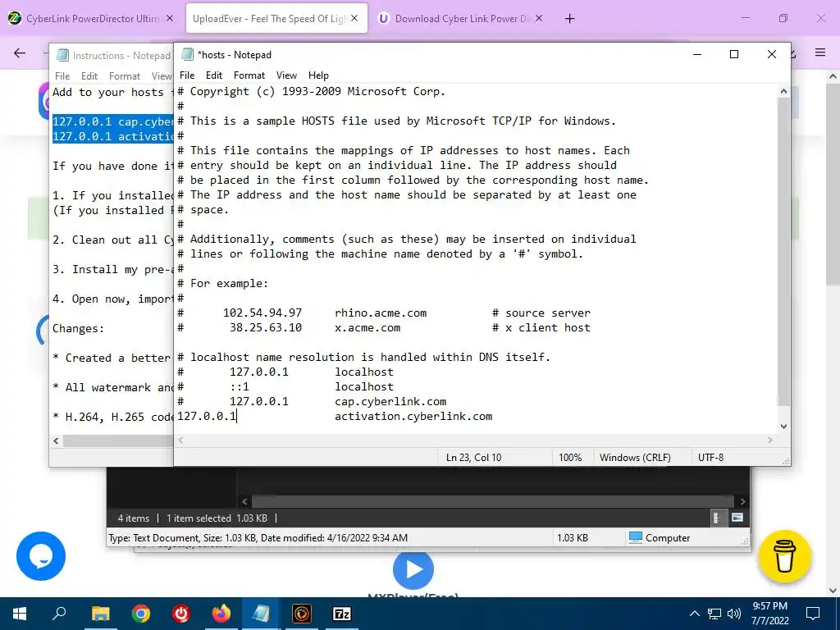Viewport: 840px width, 630px height.
Task: Open Help menu in hosts Notepad
Action: 318,75
